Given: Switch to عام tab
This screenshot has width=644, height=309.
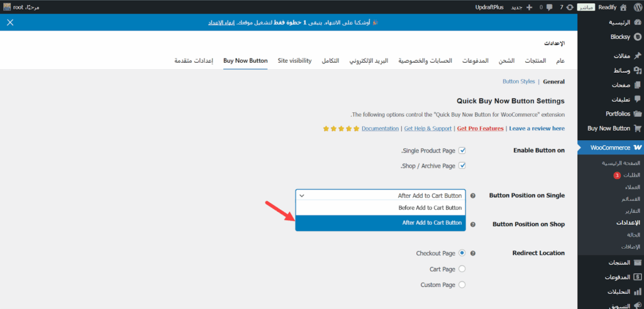Looking at the screenshot, I should tap(560, 60).
